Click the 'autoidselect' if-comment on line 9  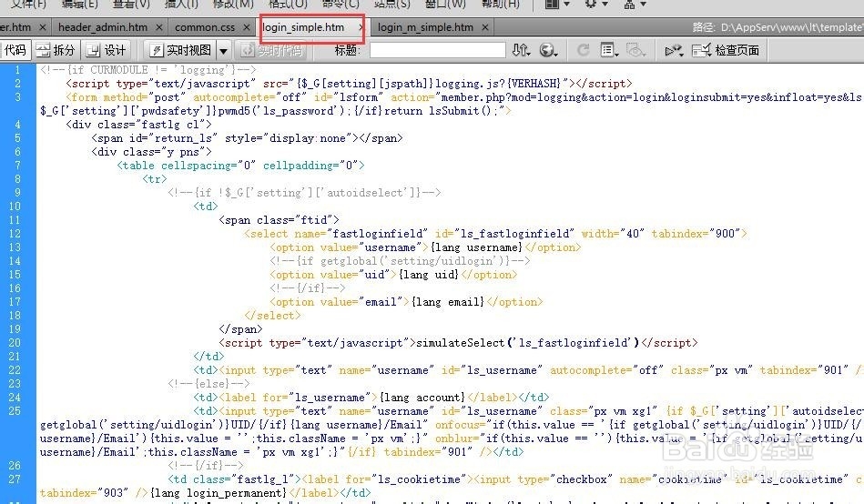(x=304, y=193)
